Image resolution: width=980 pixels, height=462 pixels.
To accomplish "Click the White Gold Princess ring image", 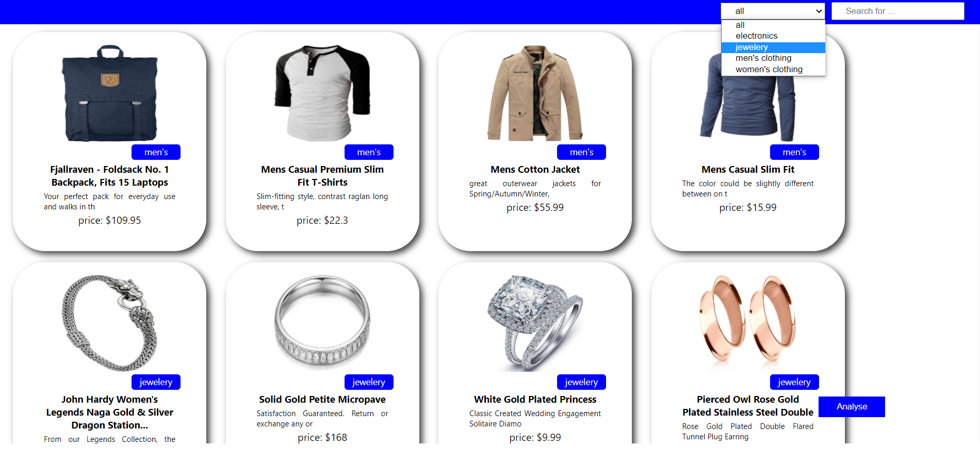I will click(x=535, y=323).
